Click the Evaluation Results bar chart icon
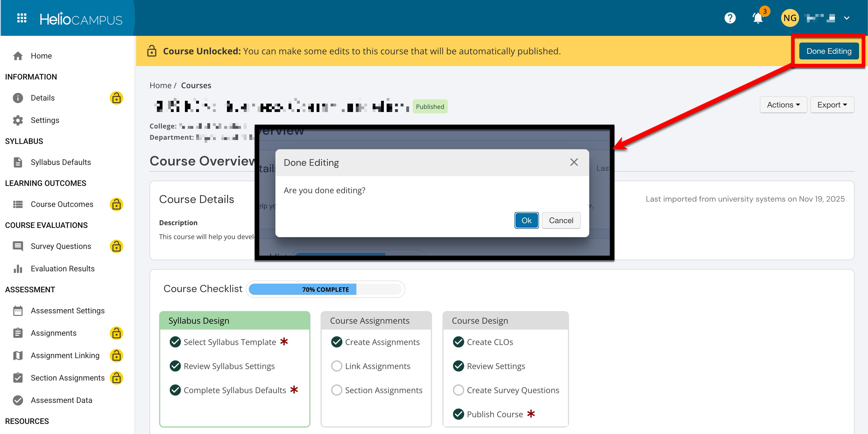This screenshot has height=434, width=868. (18, 269)
